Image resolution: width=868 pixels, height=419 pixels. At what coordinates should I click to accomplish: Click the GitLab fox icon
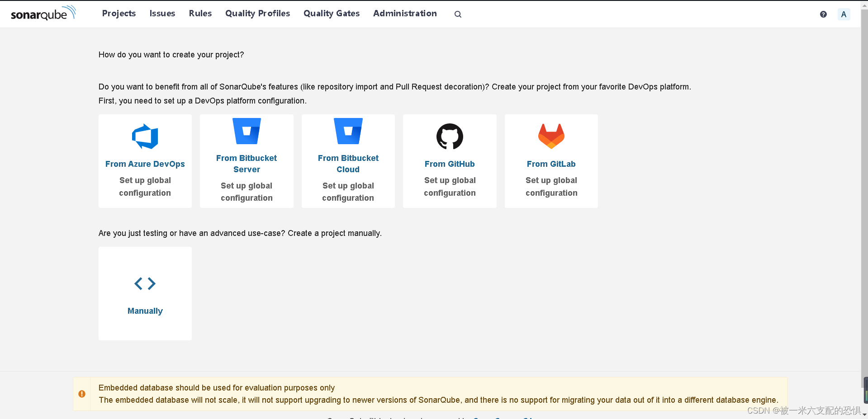[x=551, y=136]
